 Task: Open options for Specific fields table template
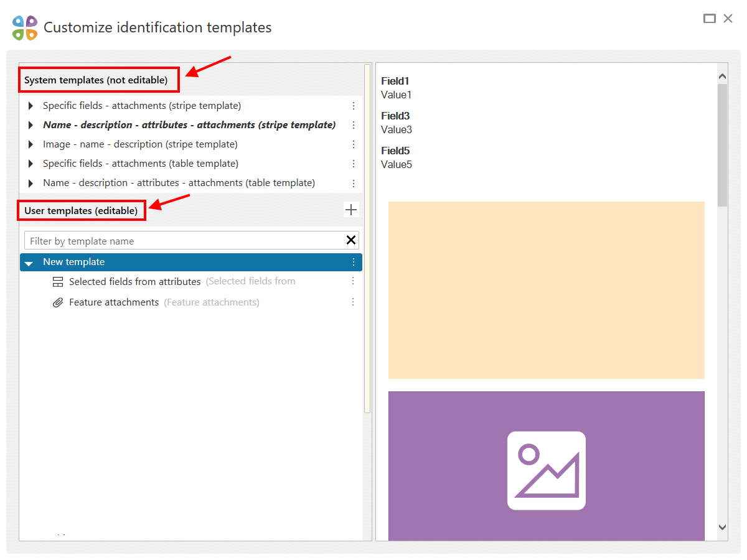click(x=354, y=164)
